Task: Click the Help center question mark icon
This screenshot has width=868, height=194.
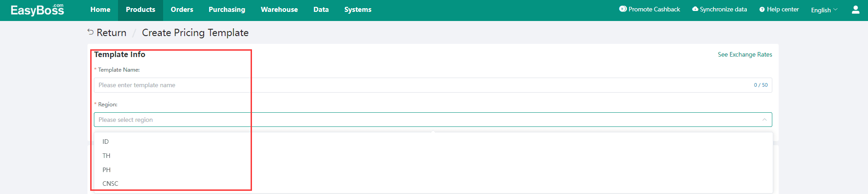Action: click(x=762, y=10)
